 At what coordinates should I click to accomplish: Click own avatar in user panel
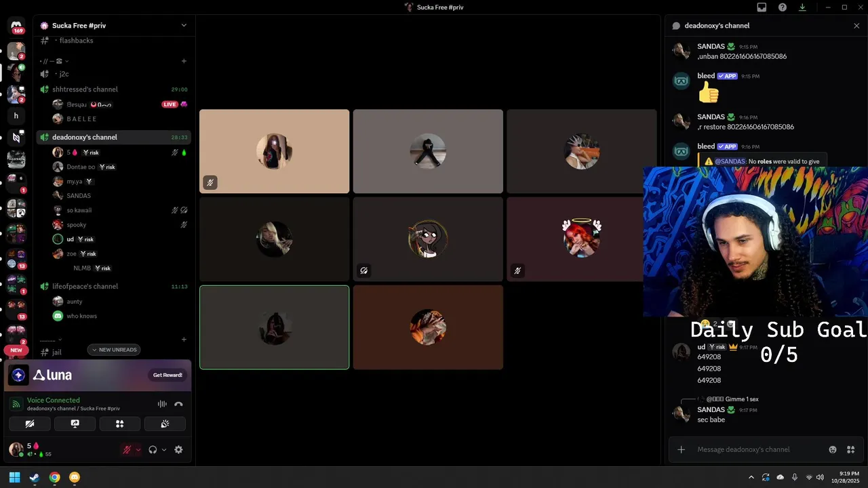pyautogui.click(x=15, y=449)
